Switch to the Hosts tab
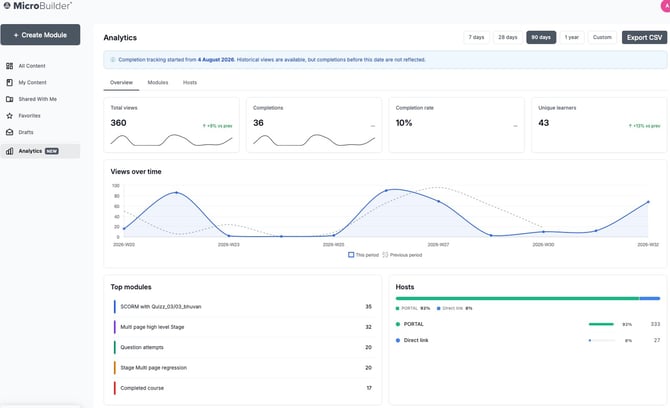670x408 pixels. [190, 82]
